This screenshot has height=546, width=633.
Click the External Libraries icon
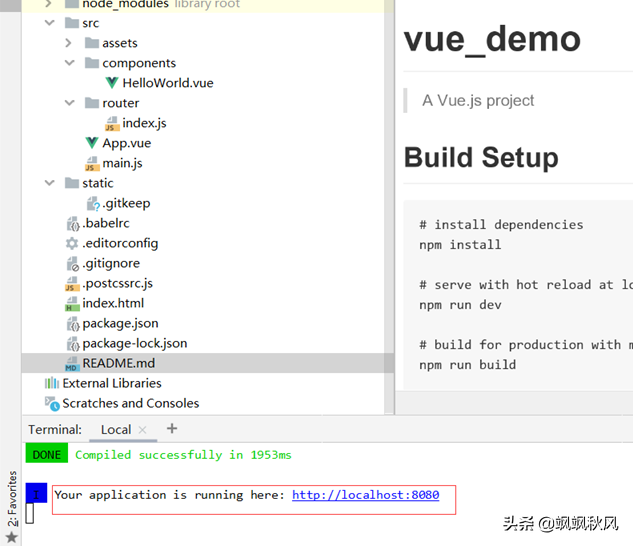pos(52,383)
